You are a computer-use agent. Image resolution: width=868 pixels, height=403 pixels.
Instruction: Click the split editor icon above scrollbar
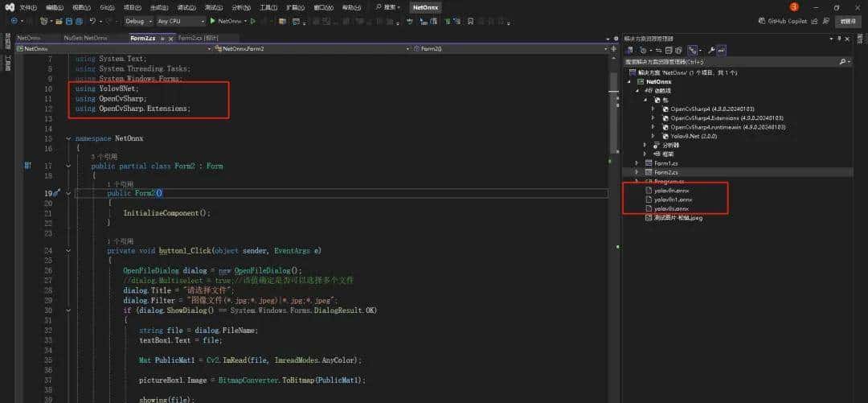(613, 49)
